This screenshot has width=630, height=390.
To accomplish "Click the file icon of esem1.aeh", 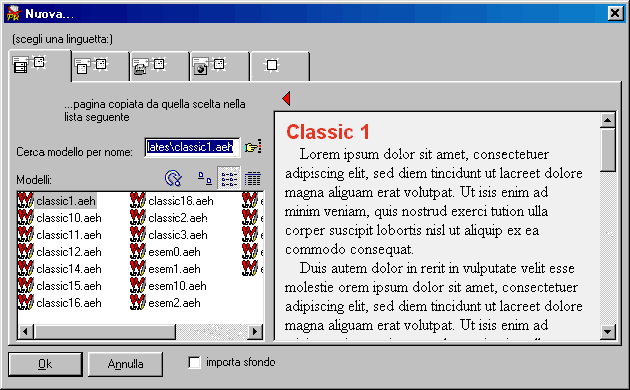I will pos(137,269).
